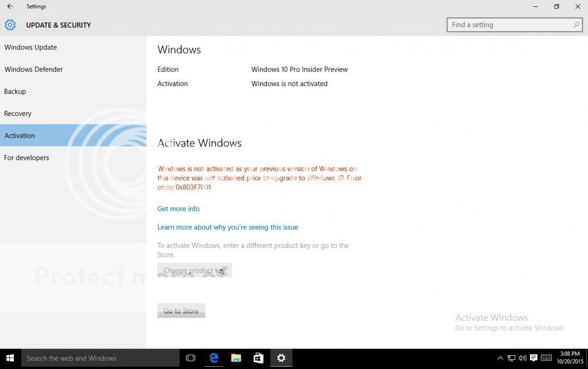Click the Find a setting search box
588x369 pixels.
click(x=508, y=25)
